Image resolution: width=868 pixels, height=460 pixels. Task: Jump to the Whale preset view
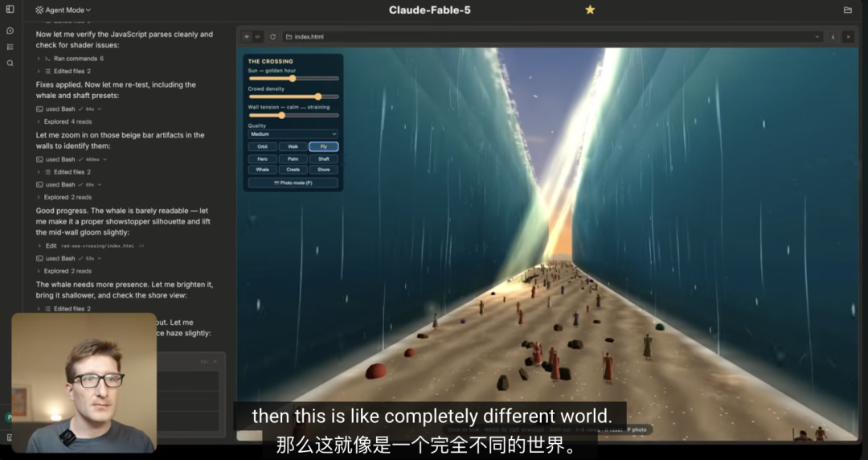[x=262, y=170]
